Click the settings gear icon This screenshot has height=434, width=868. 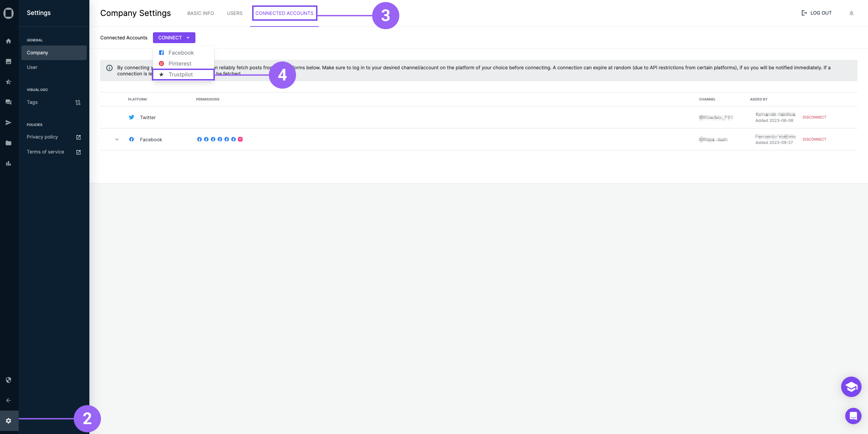coord(9,421)
